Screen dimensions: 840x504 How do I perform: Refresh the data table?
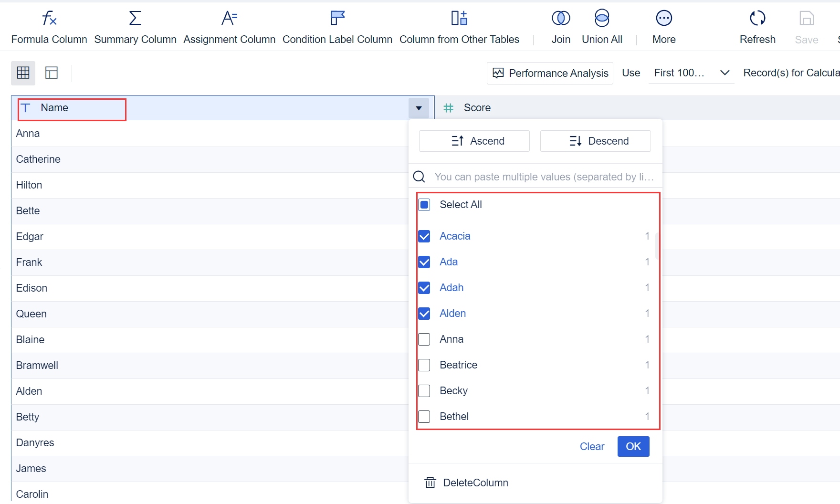click(x=757, y=26)
